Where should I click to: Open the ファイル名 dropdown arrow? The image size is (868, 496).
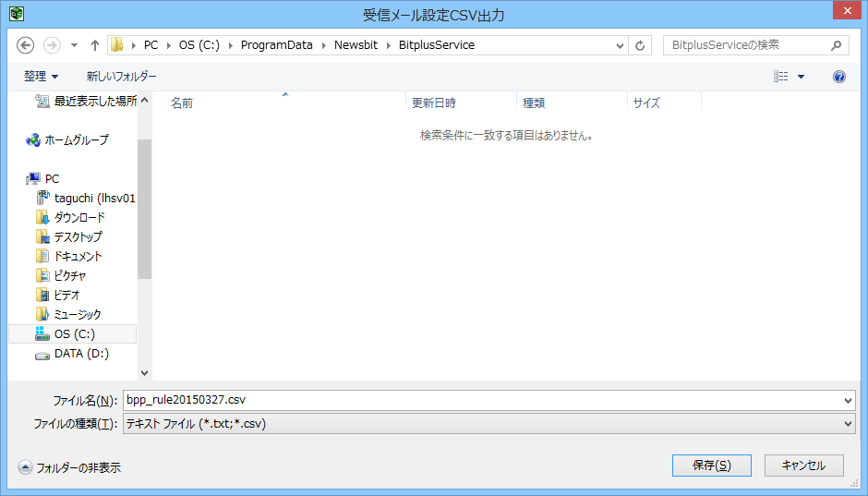click(848, 401)
